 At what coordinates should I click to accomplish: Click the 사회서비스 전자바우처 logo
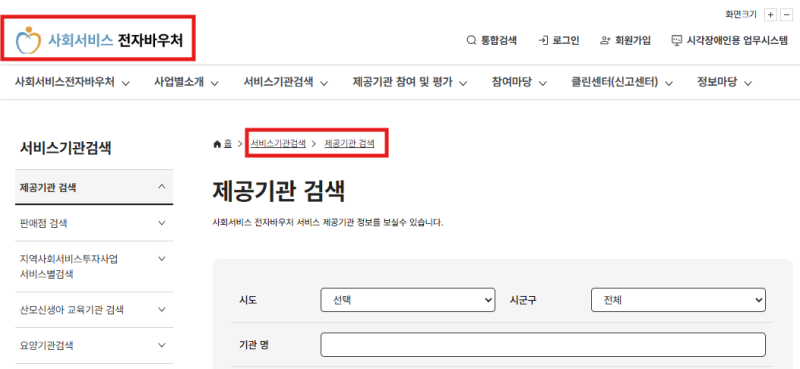pyautogui.click(x=99, y=40)
